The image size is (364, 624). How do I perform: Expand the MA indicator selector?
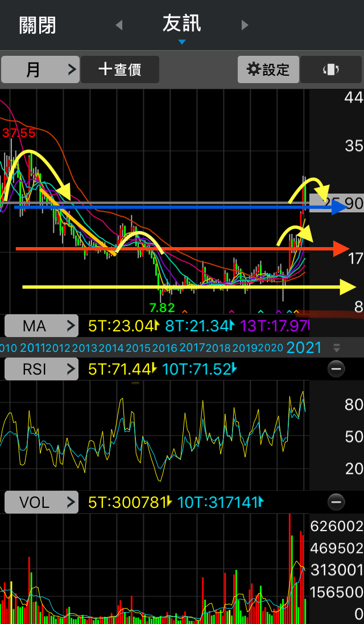(42, 326)
